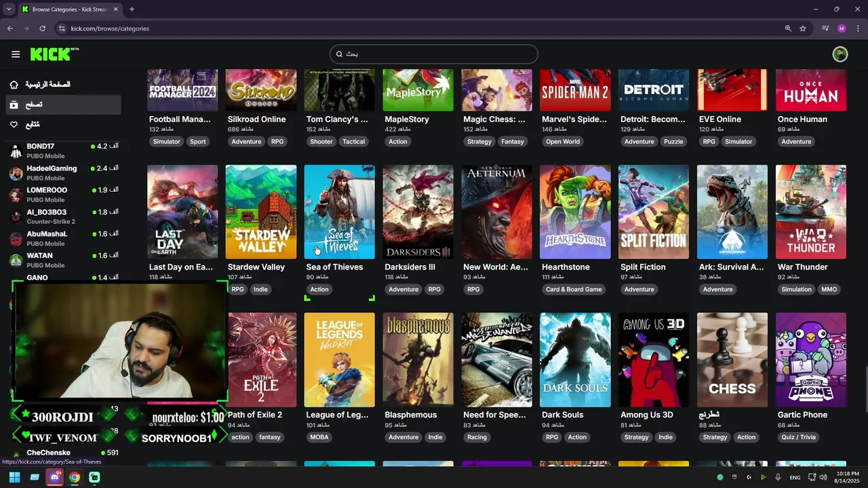Open the tab search dropdown arrow
868x488 pixels.
(x=8, y=9)
